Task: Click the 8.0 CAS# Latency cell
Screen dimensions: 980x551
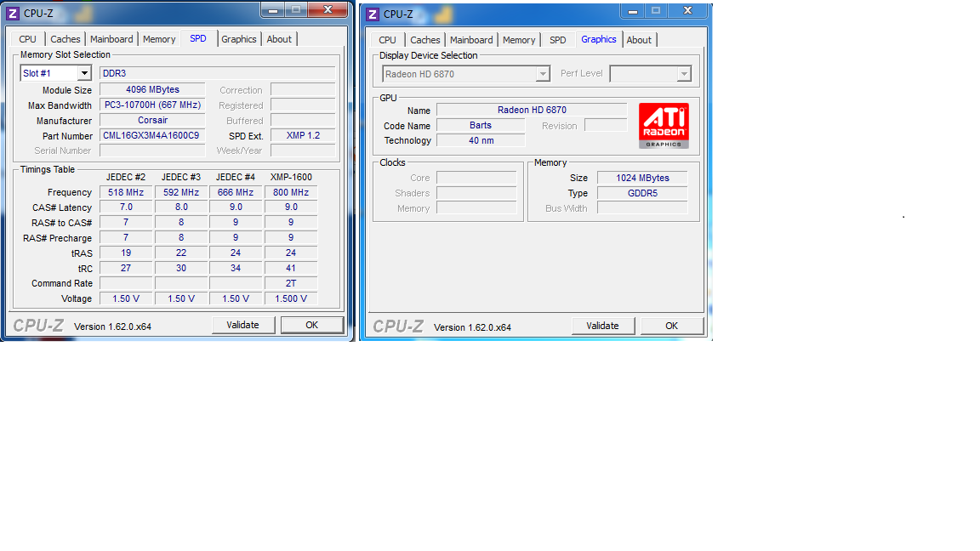Action: (x=181, y=207)
